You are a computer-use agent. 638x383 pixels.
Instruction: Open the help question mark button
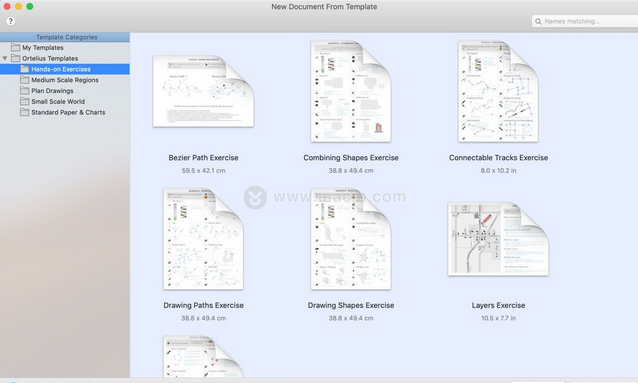coord(11,21)
